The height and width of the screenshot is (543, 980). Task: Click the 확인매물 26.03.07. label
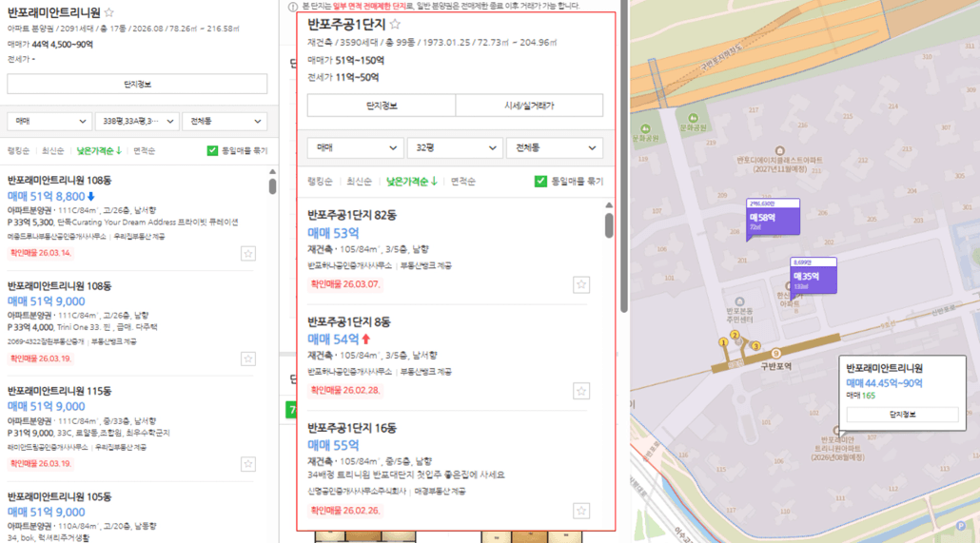click(345, 284)
